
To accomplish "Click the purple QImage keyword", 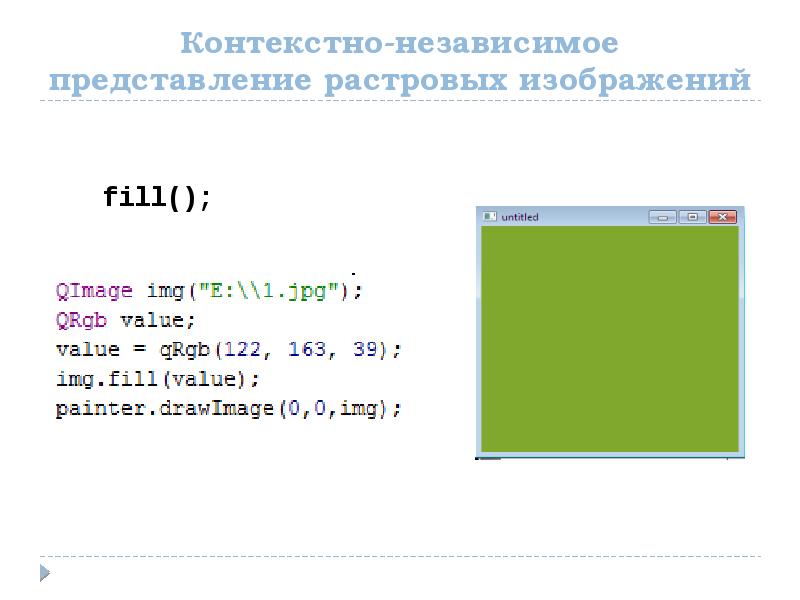I will click(x=94, y=290).
